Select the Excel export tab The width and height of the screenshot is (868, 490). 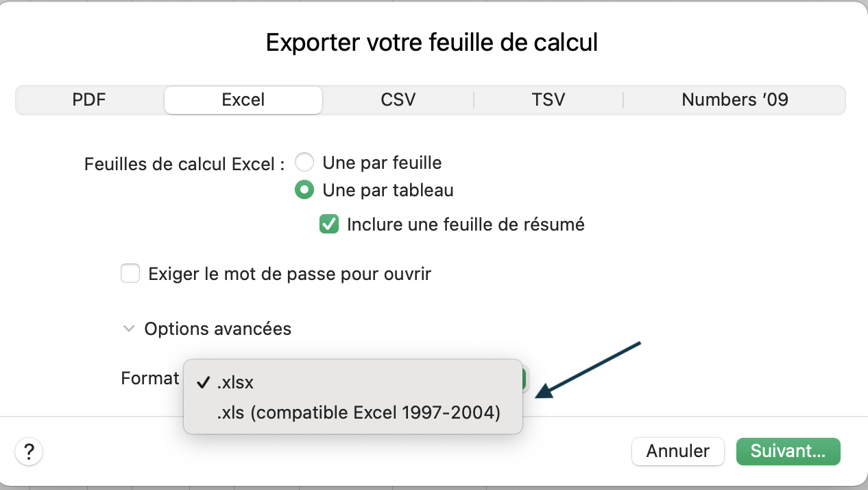(243, 100)
